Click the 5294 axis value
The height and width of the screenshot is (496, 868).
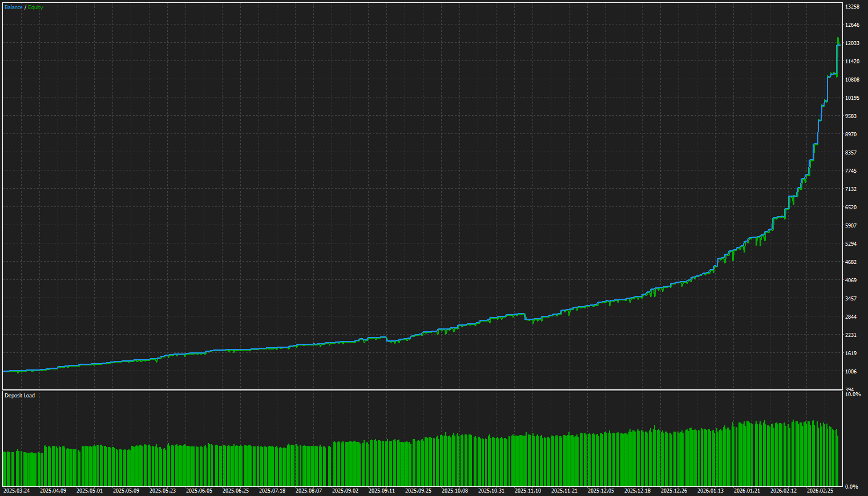coord(851,244)
